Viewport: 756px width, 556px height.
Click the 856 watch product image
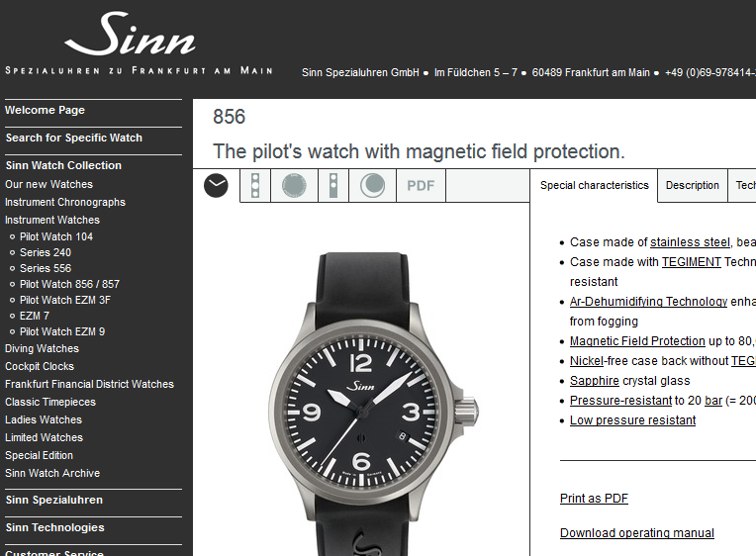click(374, 403)
